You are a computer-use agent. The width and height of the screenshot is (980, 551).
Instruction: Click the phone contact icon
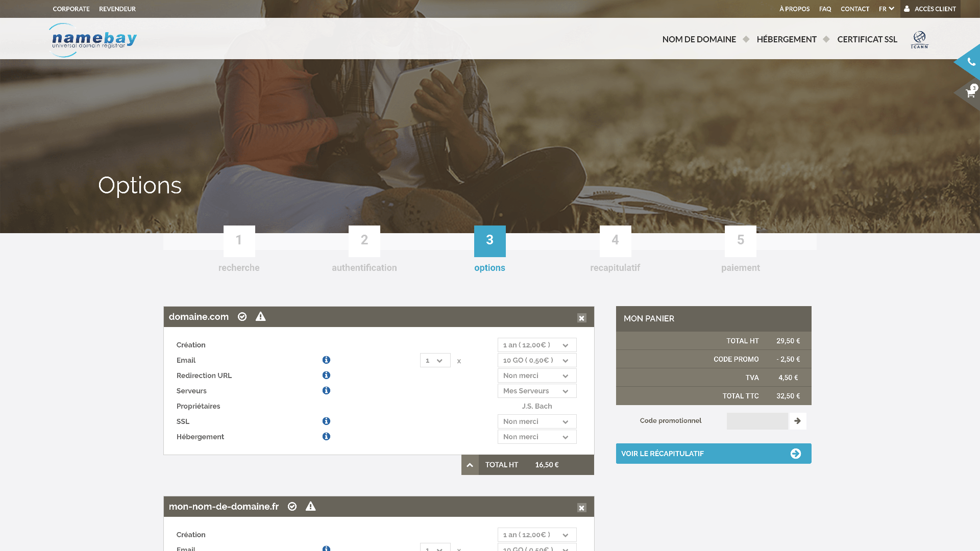[x=971, y=62]
